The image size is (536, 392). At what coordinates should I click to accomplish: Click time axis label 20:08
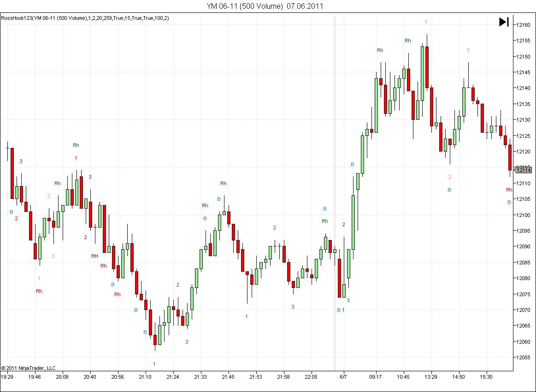point(62,377)
